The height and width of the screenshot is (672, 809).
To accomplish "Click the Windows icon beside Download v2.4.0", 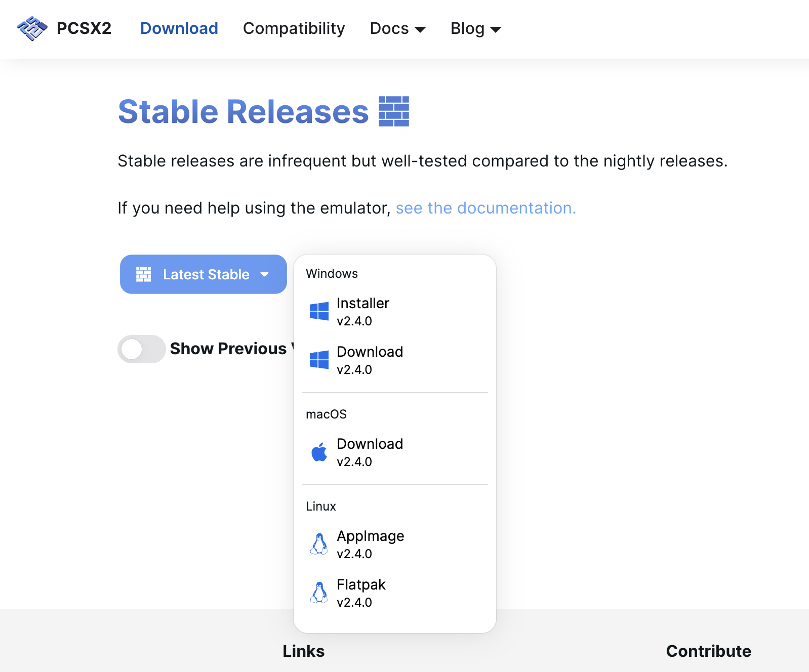I will coord(319,360).
